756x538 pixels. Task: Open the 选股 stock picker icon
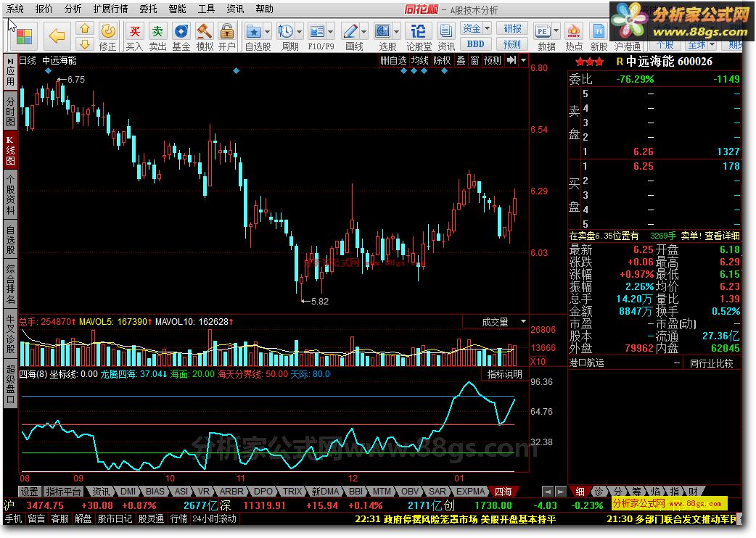[x=383, y=32]
